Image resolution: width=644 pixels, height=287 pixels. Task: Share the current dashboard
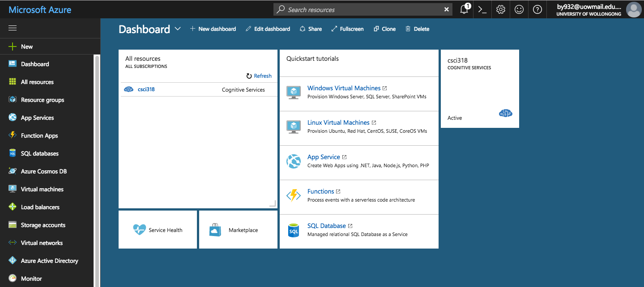click(x=311, y=29)
